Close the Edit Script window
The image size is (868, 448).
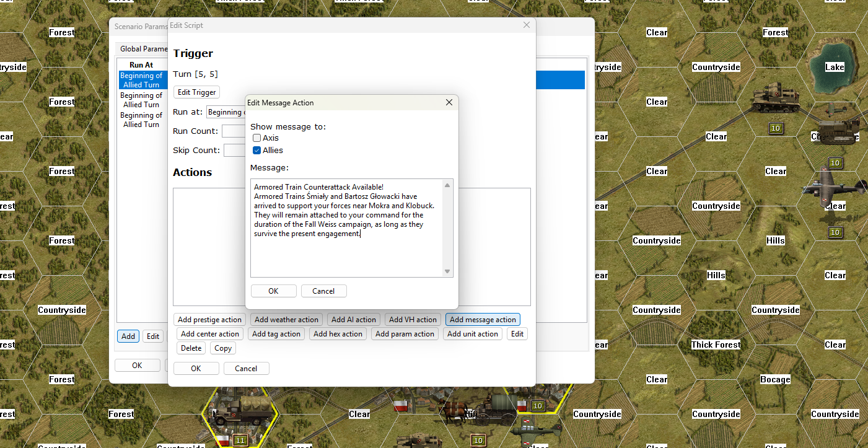[x=526, y=25]
